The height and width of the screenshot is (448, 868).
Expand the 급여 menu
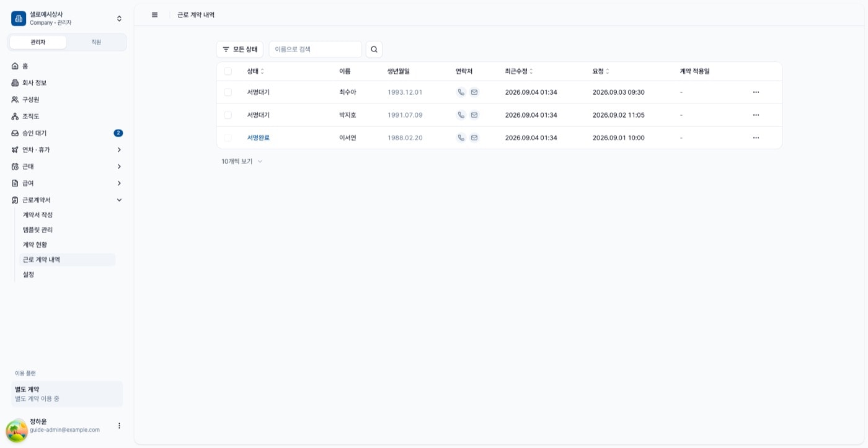tap(67, 183)
